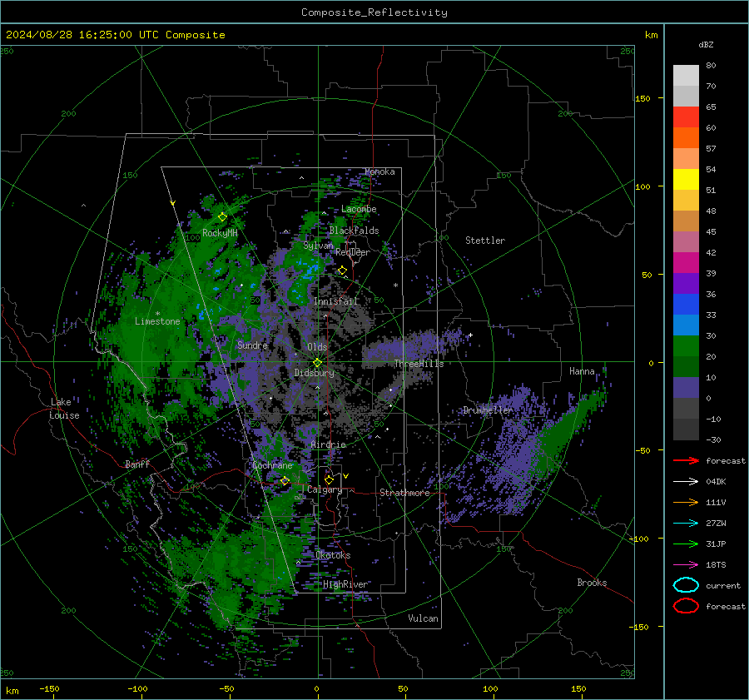The height and width of the screenshot is (700, 749).
Task: Click the magenta 18TS arrow in legend
Action: tap(686, 565)
